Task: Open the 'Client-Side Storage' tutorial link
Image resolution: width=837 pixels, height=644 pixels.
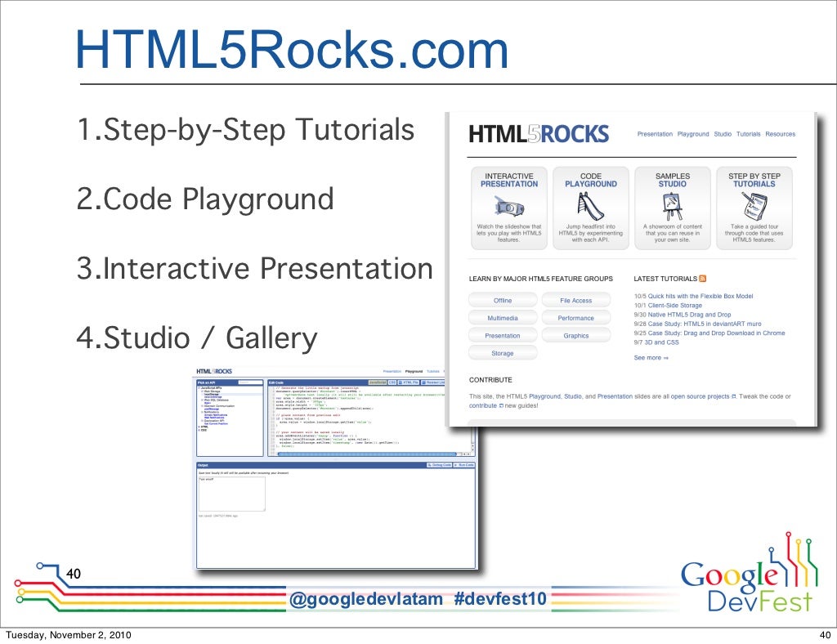Action: [x=674, y=305]
